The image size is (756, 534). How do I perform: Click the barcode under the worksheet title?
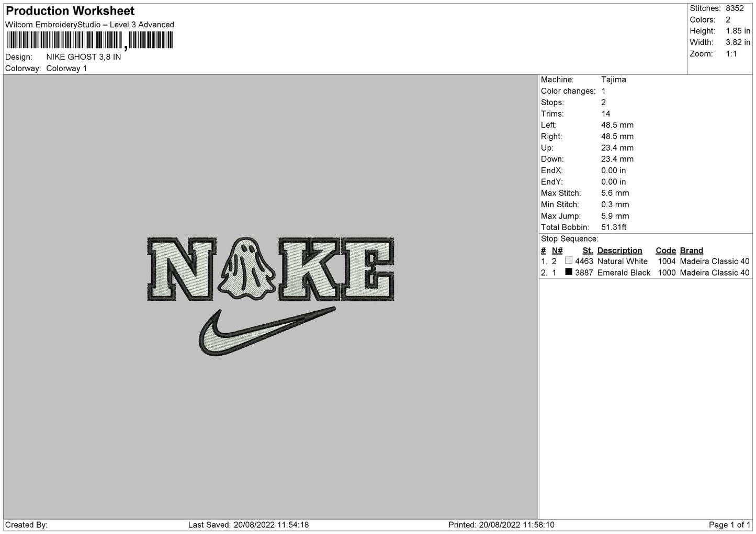pyautogui.click(x=89, y=40)
